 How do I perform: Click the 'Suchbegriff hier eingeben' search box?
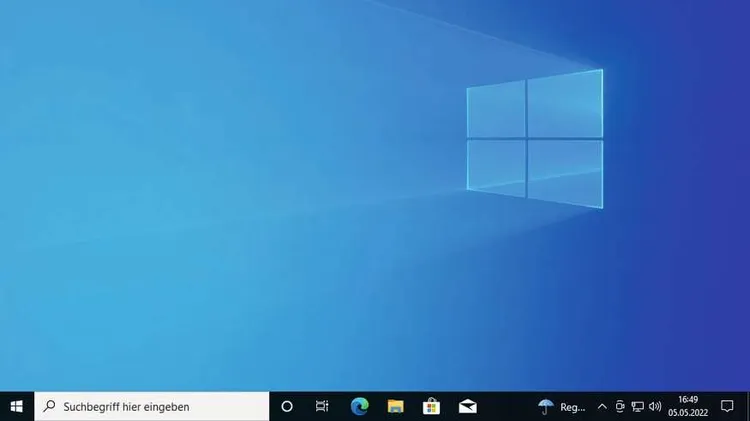[152, 406]
